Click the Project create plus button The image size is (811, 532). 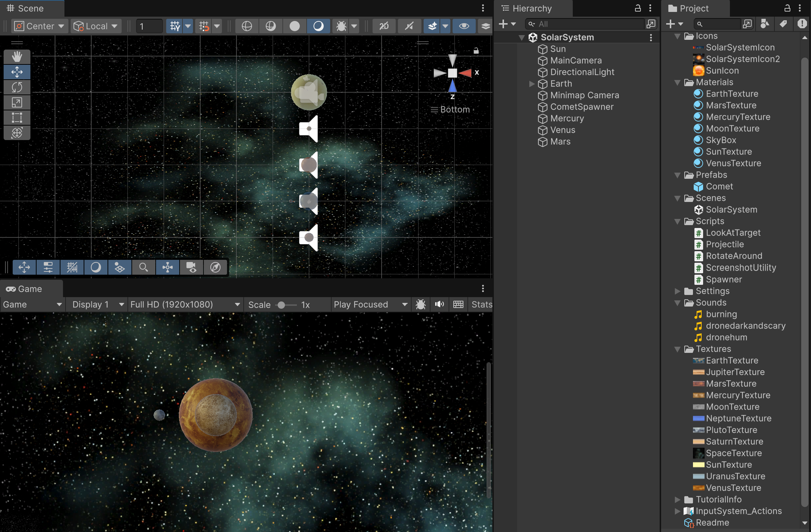674,24
